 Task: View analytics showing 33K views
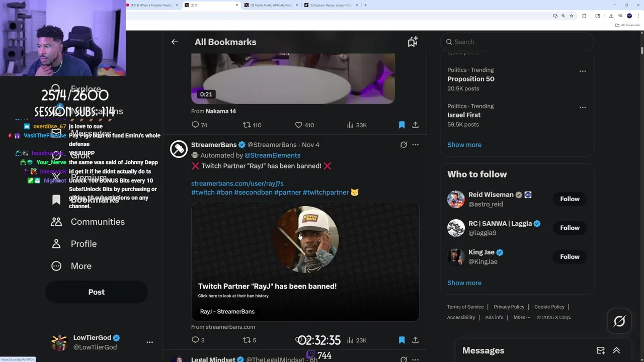[x=357, y=125]
